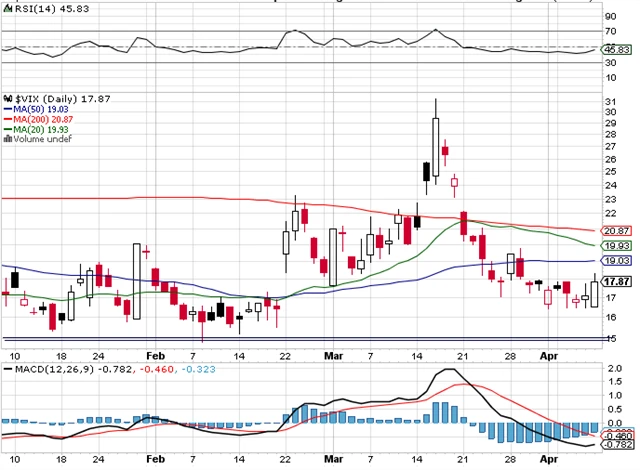Click the last white candlestick at right edge
This screenshot has height=470, width=640.
(x=596, y=293)
